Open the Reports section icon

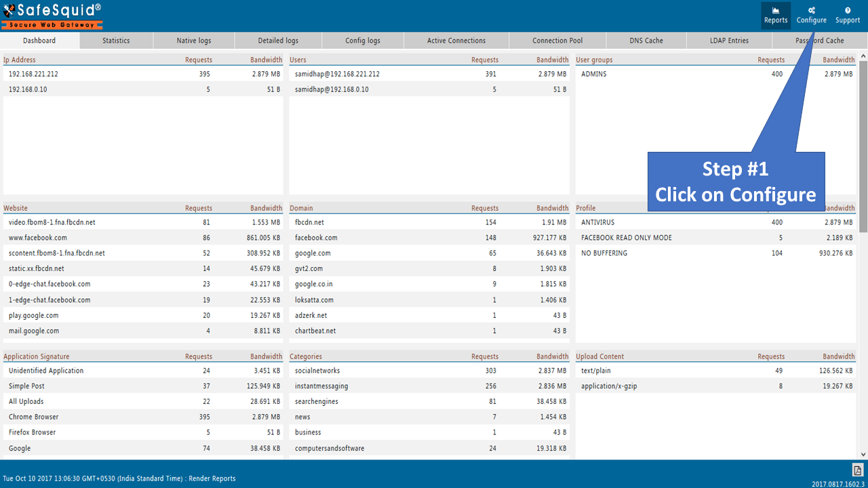click(x=775, y=11)
